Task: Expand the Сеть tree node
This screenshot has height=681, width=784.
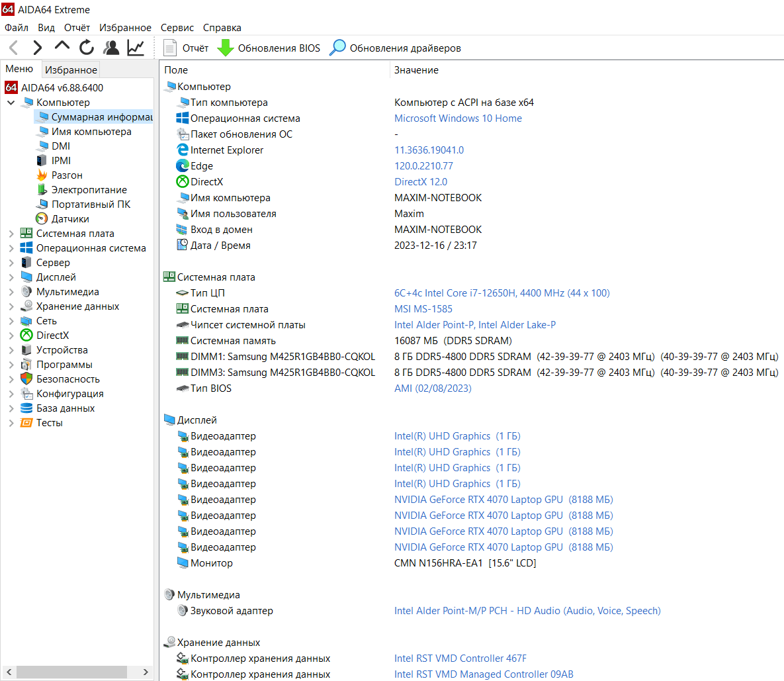Action: pos(11,321)
